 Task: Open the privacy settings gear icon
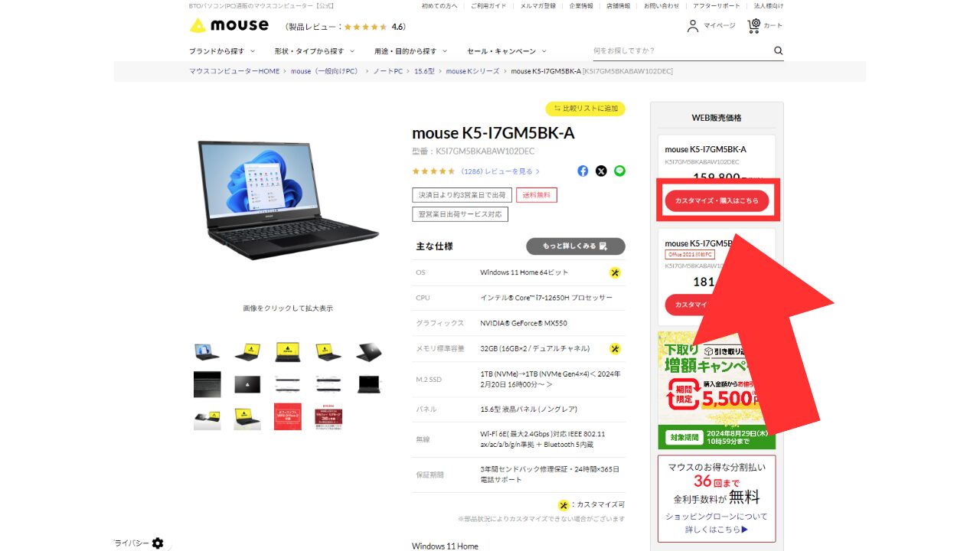(x=158, y=543)
